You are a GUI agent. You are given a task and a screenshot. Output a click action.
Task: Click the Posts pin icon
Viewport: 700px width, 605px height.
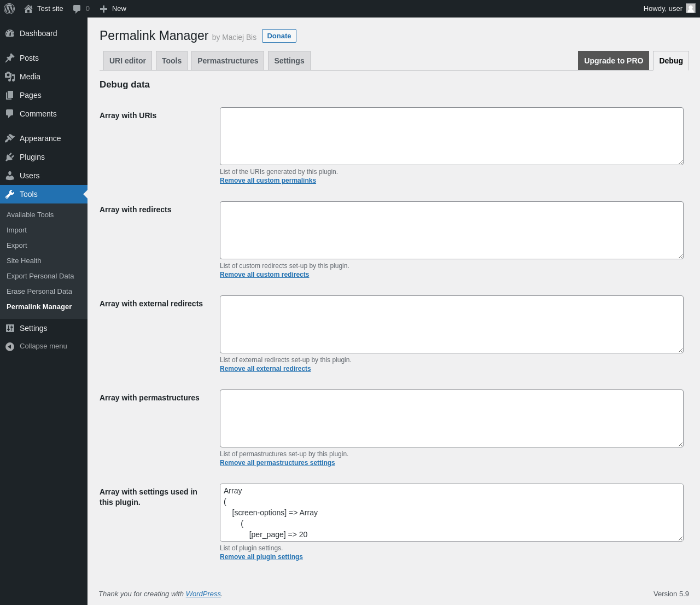tap(10, 58)
